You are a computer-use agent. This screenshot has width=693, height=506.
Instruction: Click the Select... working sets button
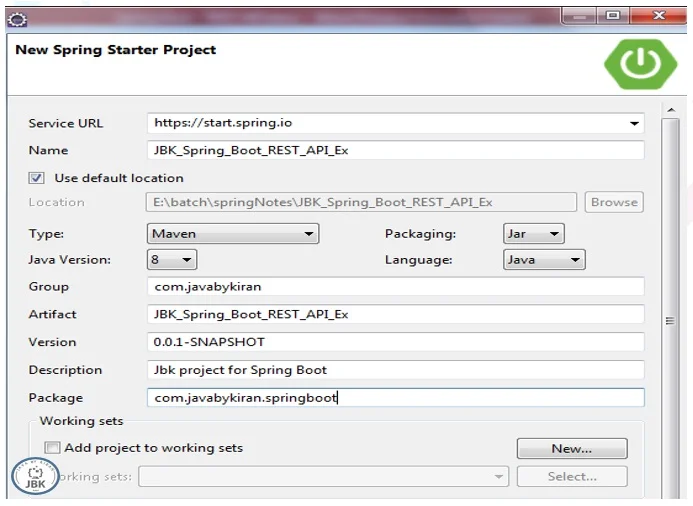(x=572, y=476)
